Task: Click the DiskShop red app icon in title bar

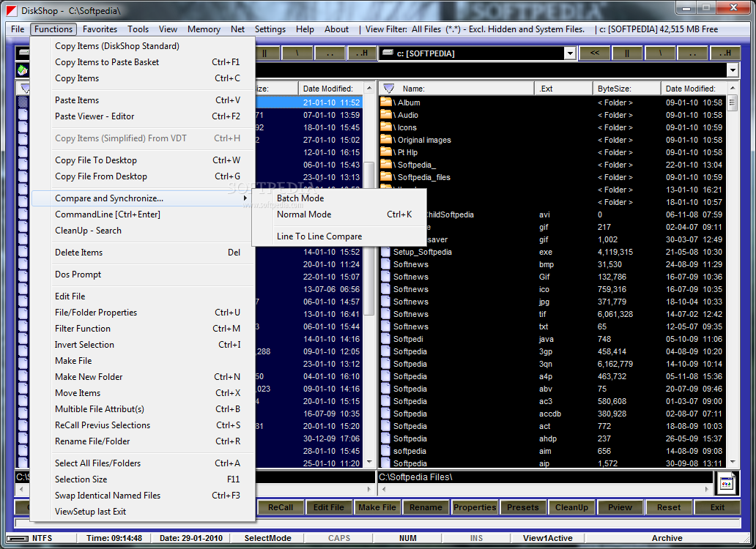Action: [x=11, y=10]
